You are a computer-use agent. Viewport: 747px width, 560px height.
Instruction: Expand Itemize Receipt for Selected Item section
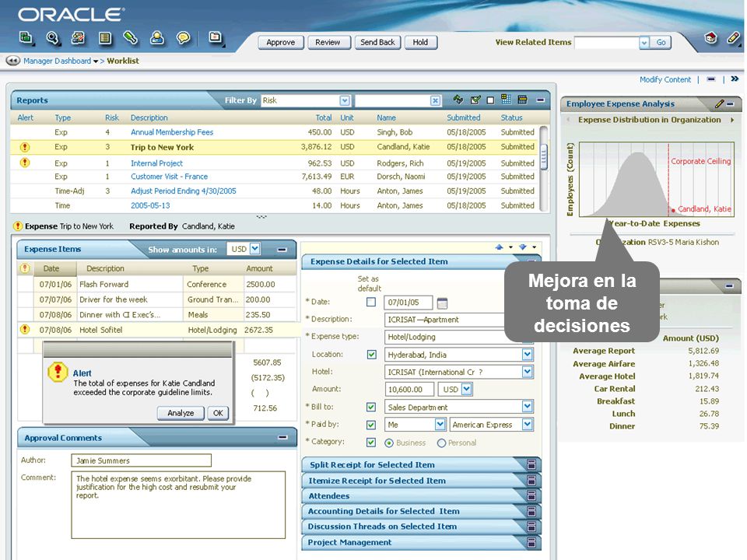[531, 481]
